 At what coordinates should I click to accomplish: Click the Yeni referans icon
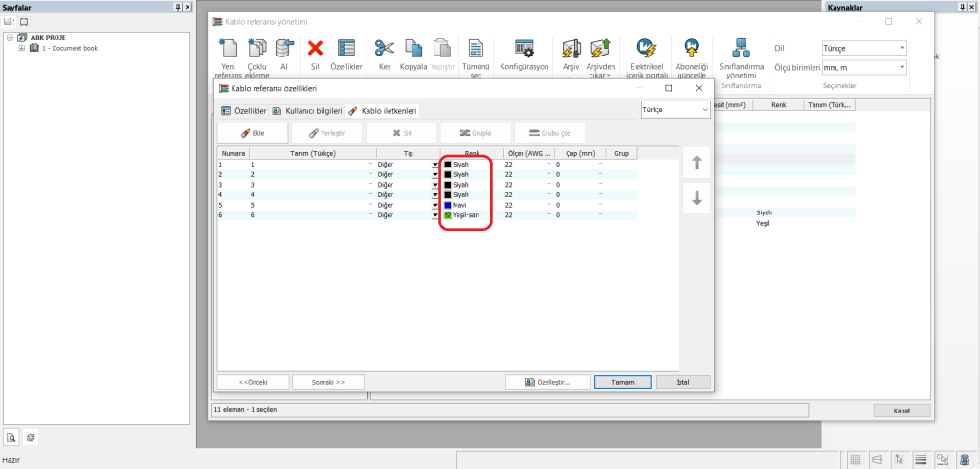tap(228, 49)
